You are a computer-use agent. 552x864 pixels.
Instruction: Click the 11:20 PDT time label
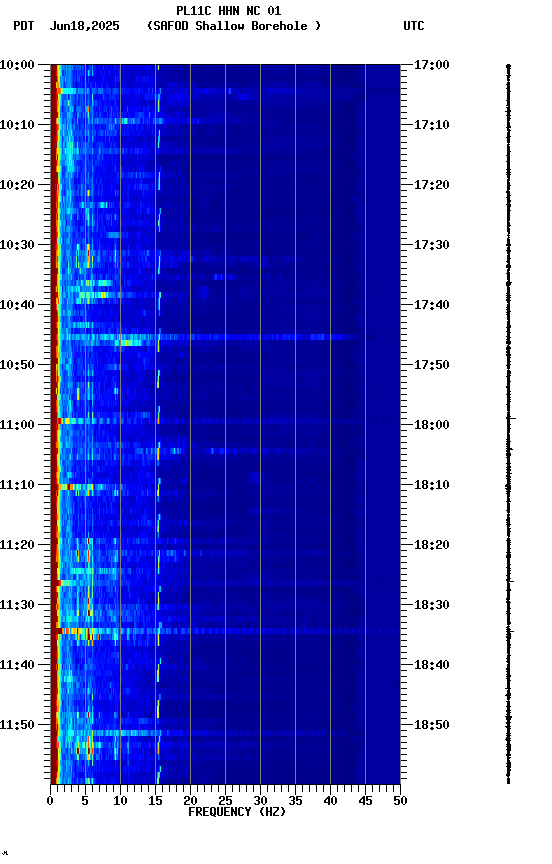coord(17,545)
